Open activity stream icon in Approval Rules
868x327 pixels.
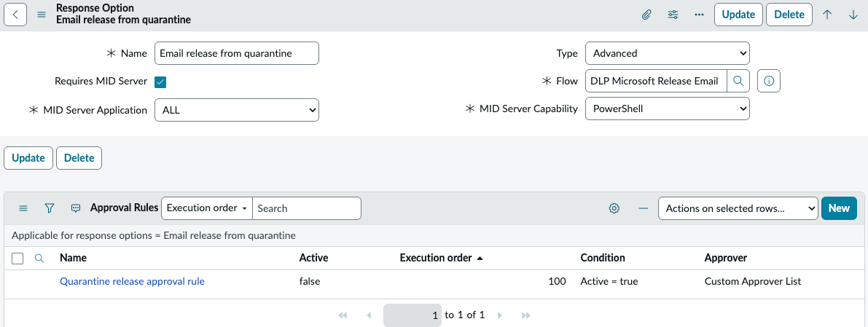click(x=76, y=208)
